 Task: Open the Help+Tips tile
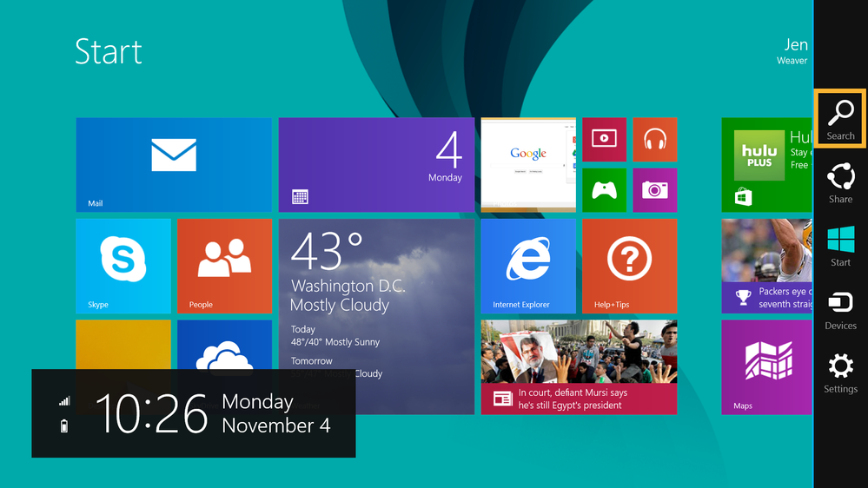pyautogui.click(x=629, y=266)
